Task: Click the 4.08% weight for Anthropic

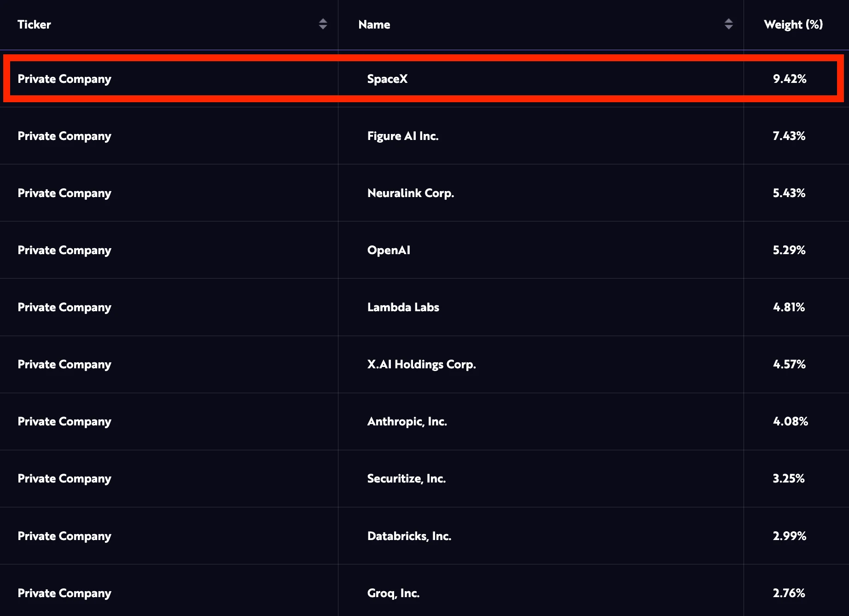Action: 790,421
